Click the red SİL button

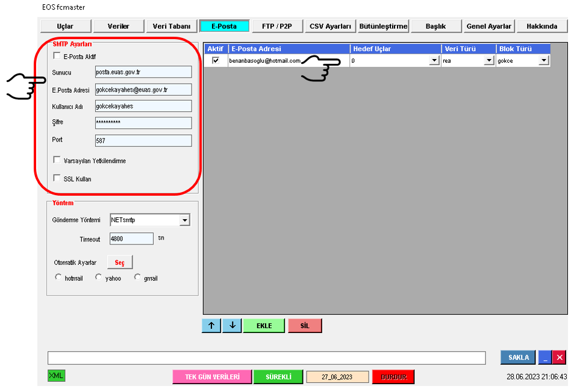tap(305, 325)
